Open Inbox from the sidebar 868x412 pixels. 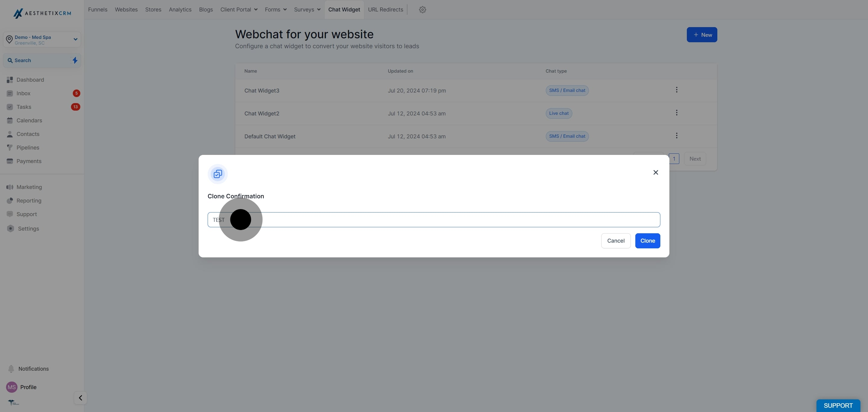point(23,93)
